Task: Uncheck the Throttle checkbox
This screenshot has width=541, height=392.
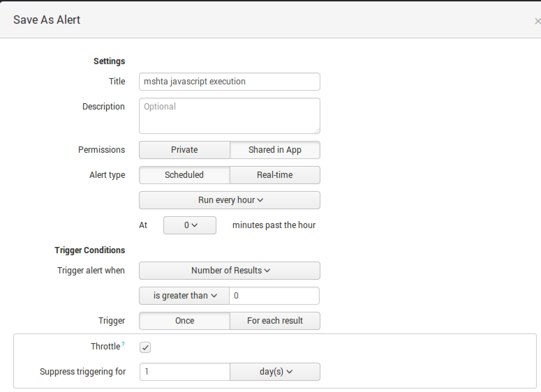Action: coord(145,347)
